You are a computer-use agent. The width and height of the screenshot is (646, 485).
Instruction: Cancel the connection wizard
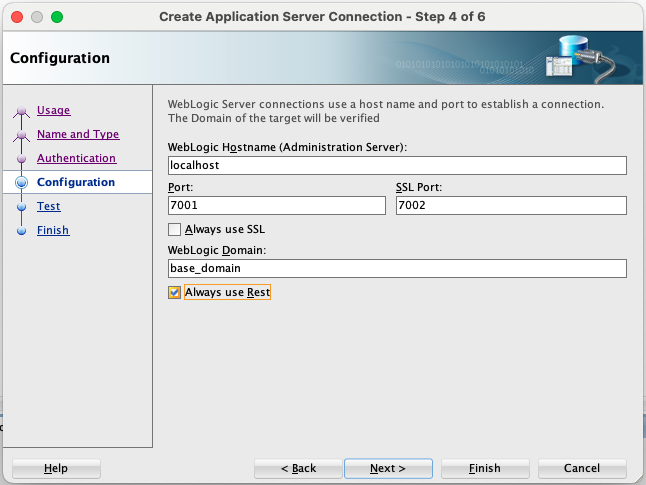click(x=582, y=469)
